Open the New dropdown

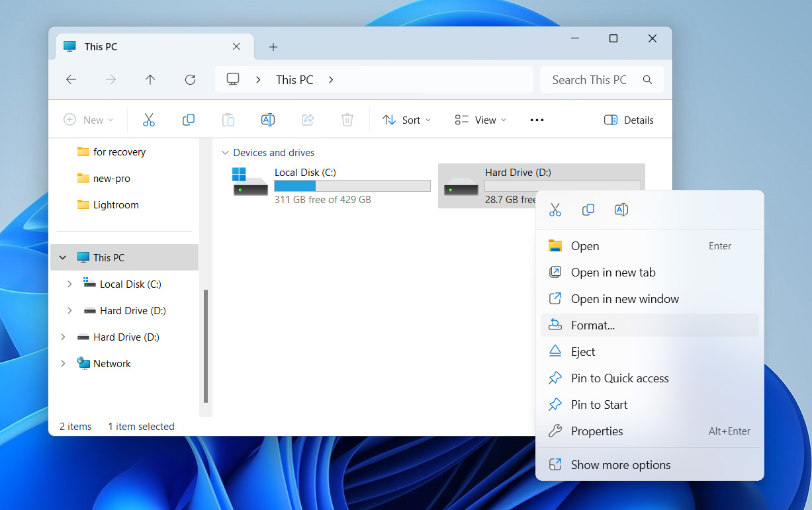tap(89, 120)
